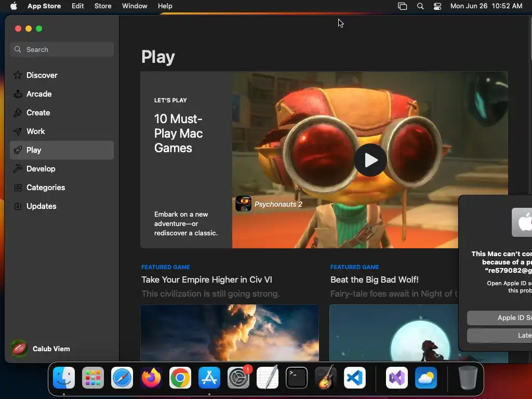Click the Psychonauts 2 title label
This screenshot has height=399, width=532.
[278, 204]
